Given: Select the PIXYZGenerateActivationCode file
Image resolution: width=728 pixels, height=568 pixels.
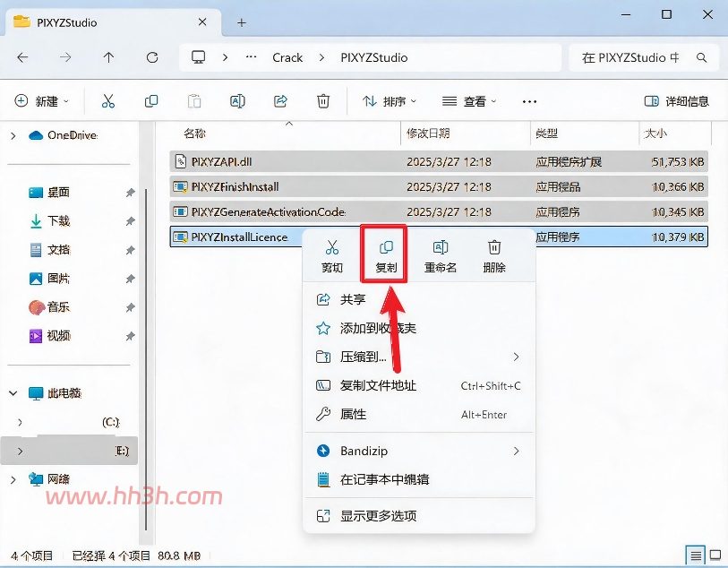Looking at the screenshot, I should click(x=439, y=211).
